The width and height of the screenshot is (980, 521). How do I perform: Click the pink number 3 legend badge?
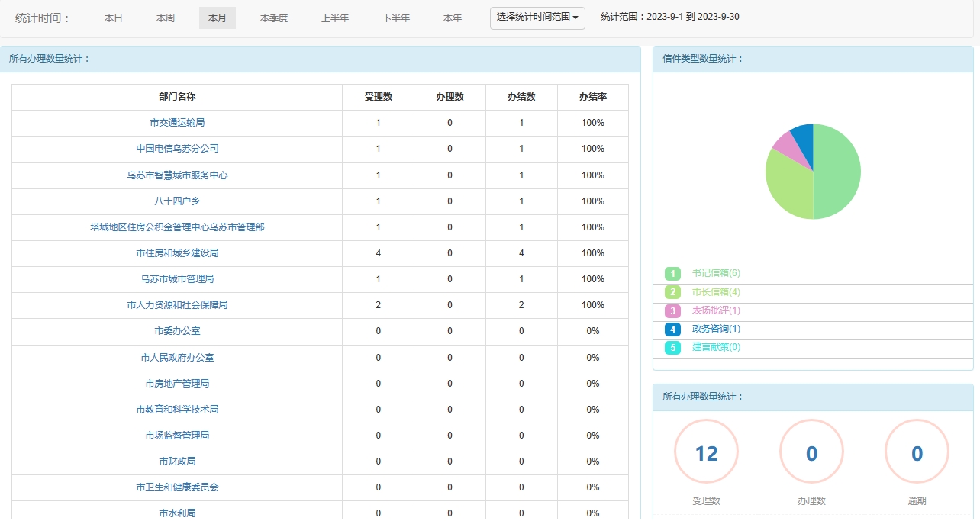pos(672,311)
